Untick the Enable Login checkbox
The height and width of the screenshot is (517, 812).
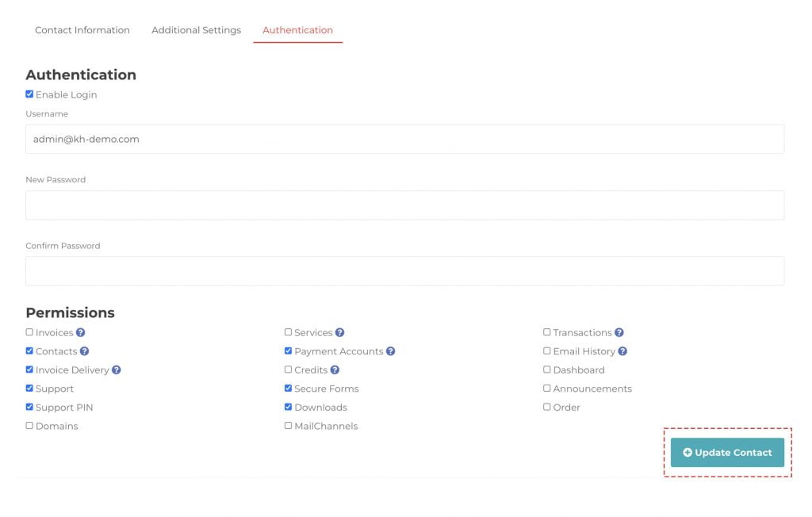coord(29,94)
